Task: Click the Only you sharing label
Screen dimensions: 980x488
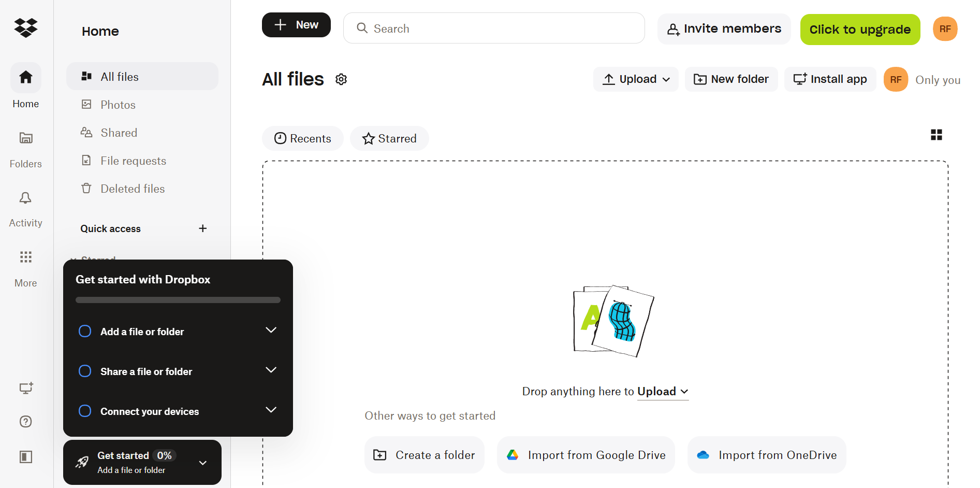Action: 938,80
